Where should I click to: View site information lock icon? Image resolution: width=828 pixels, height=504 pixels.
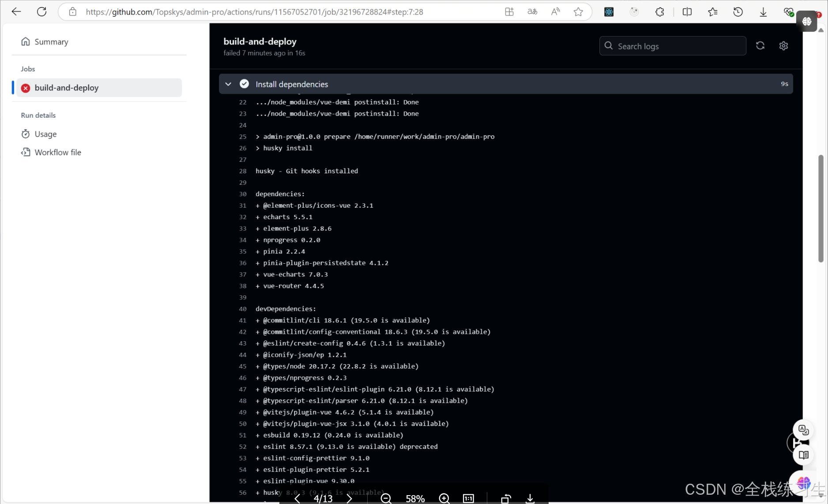73,12
